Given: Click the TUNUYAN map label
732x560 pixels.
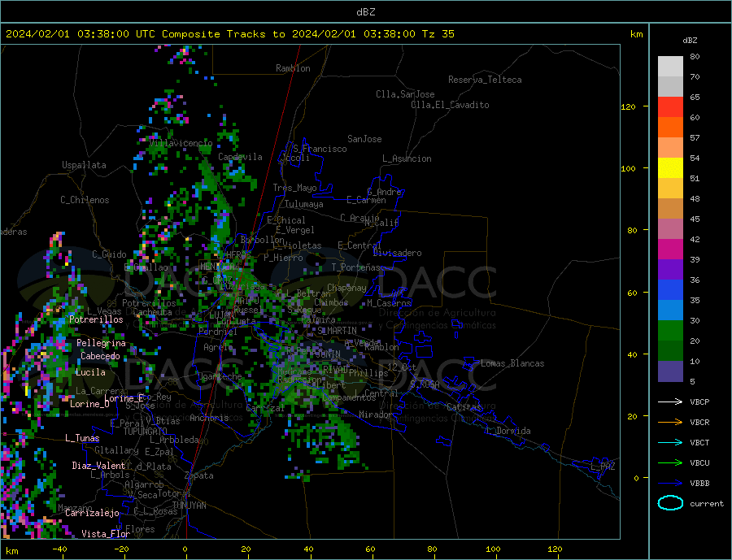Looking at the screenshot, I should click(189, 506).
